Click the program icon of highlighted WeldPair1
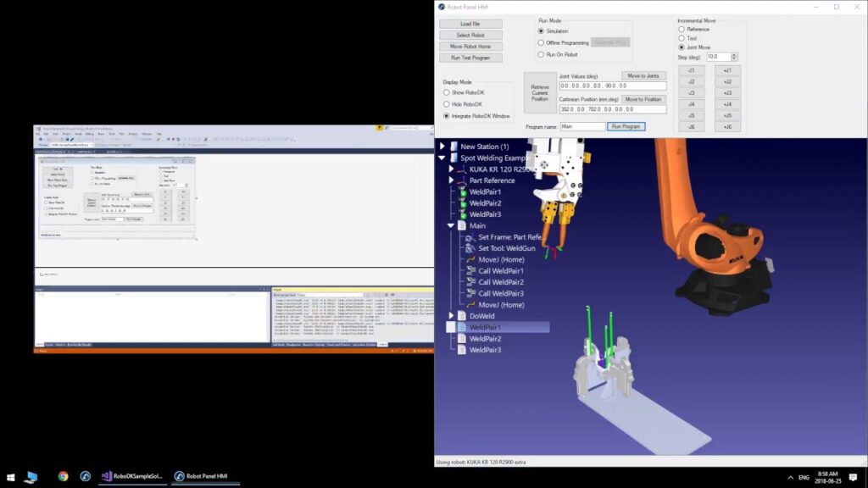Image resolution: width=868 pixels, height=488 pixels. [x=462, y=328]
